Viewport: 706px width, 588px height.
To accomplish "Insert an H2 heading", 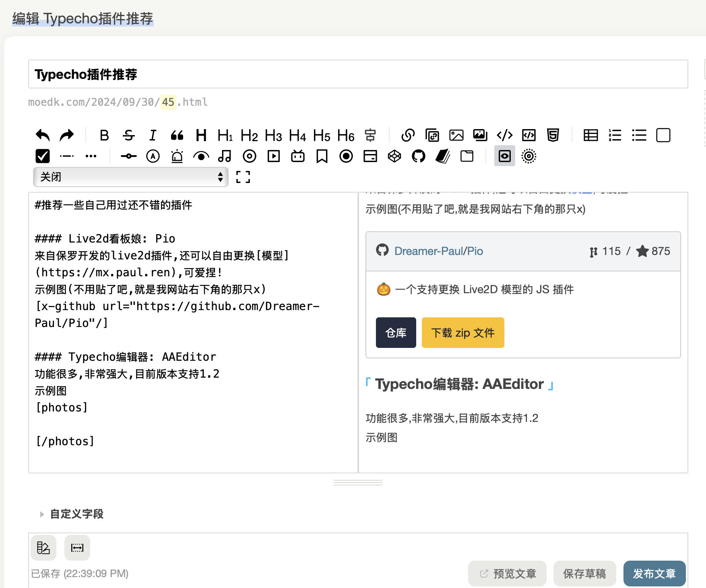I will 249,135.
